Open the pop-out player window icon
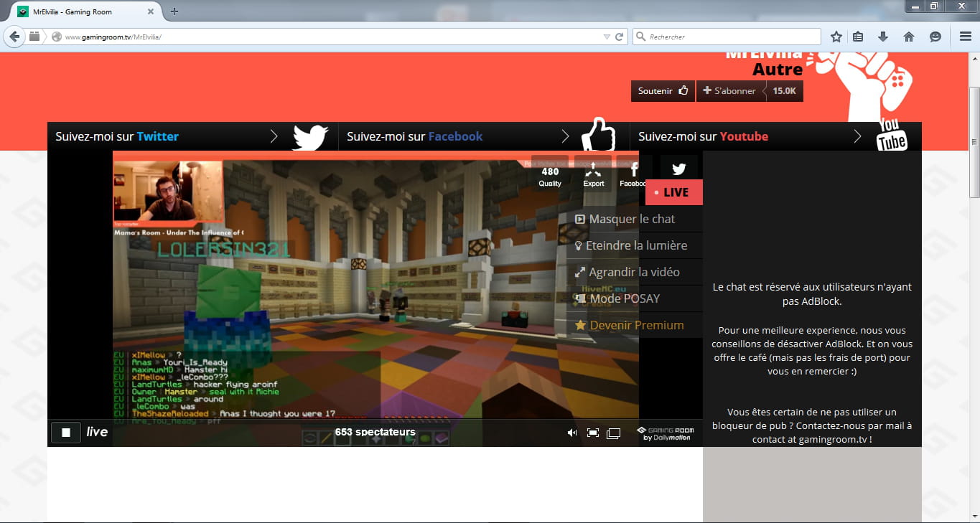This screenshot has width=980, height=523. point(613,433)
